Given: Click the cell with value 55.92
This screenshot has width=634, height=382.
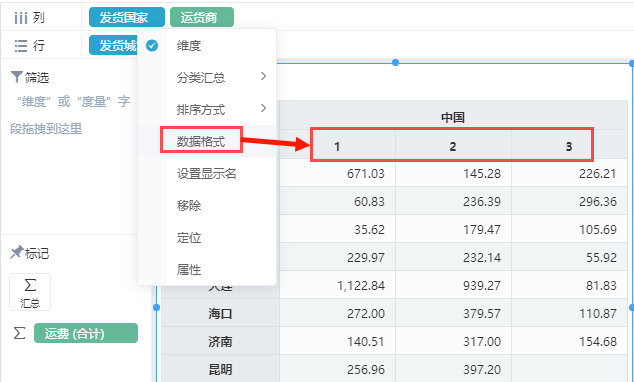Looking at the screenshot, I should pos(569,257).
